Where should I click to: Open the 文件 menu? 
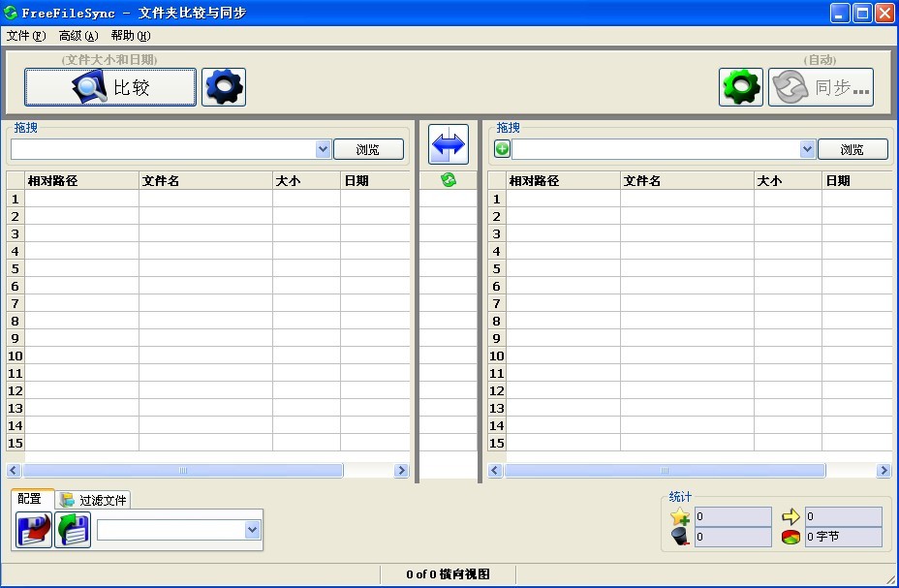point(25,36)
